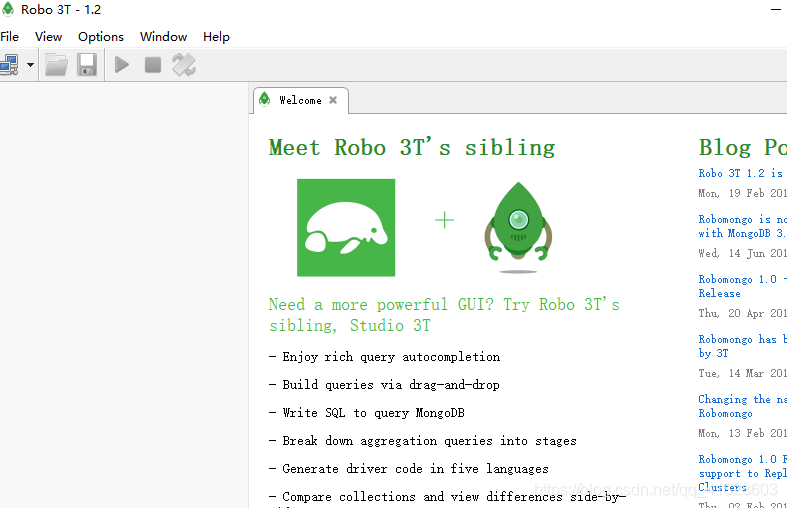Click the Connect to MongoDB toolbar icon
787x508 pixels.
[9, 65]
